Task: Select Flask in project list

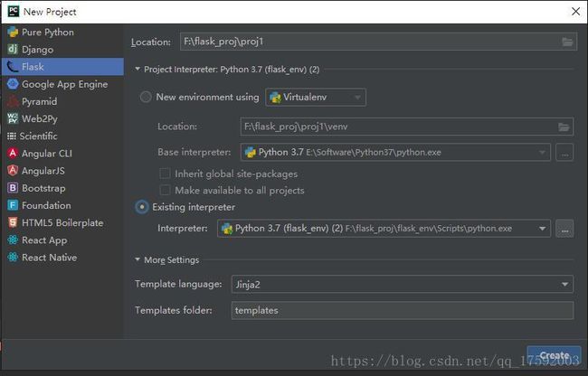Action: 62,67
